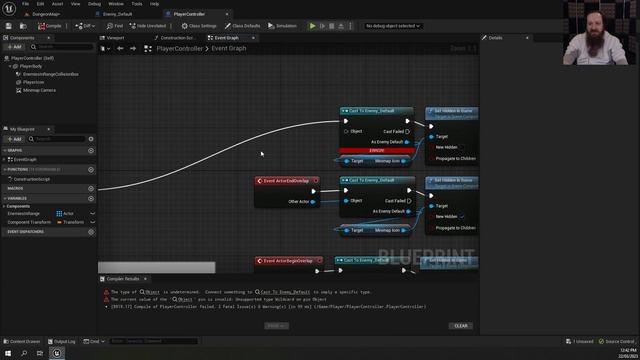Toggle New Hidden checkbox on top Set Hidden node
The width and height of the screenshot is (640, 360).
pyautogui.click(x=462, y=147)
